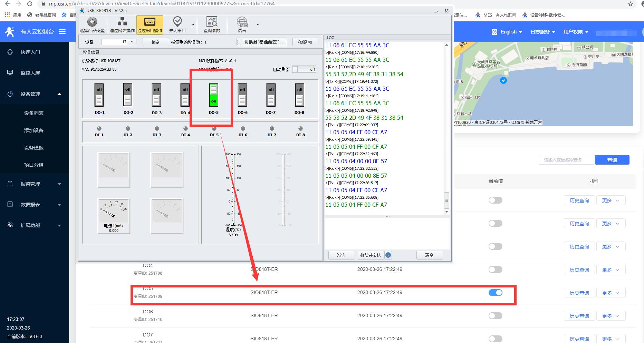Click the language globe icon
Image resolution: width=644 pixels, height=343 pixels.
[242, 22]
